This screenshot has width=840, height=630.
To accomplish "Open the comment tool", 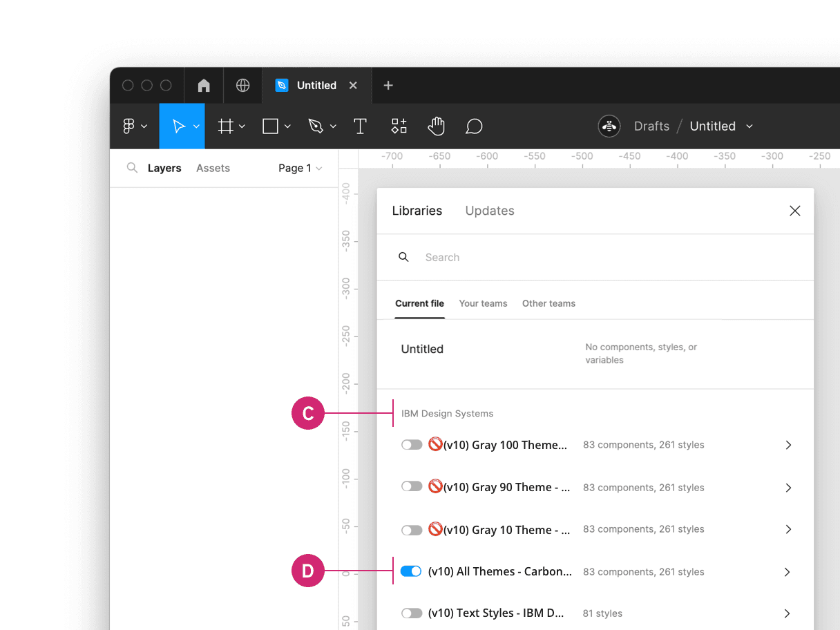I will (474, 126).
